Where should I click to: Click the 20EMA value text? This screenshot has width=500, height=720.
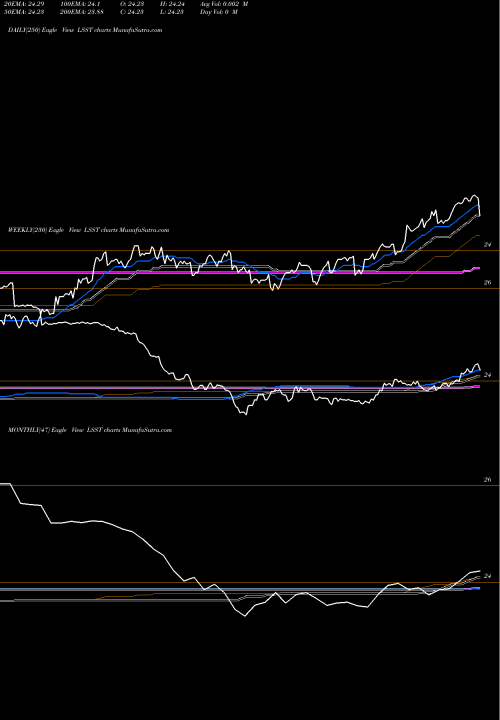pos(24,4)
